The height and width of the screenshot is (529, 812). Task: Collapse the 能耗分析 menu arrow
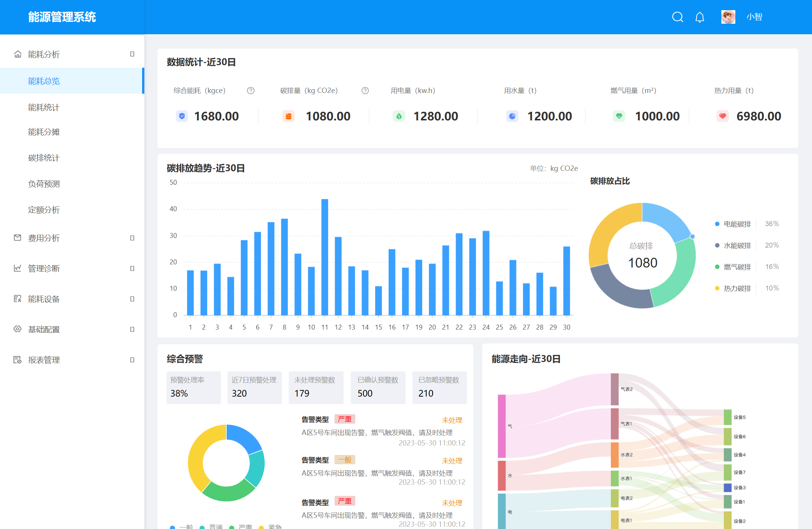132,54
